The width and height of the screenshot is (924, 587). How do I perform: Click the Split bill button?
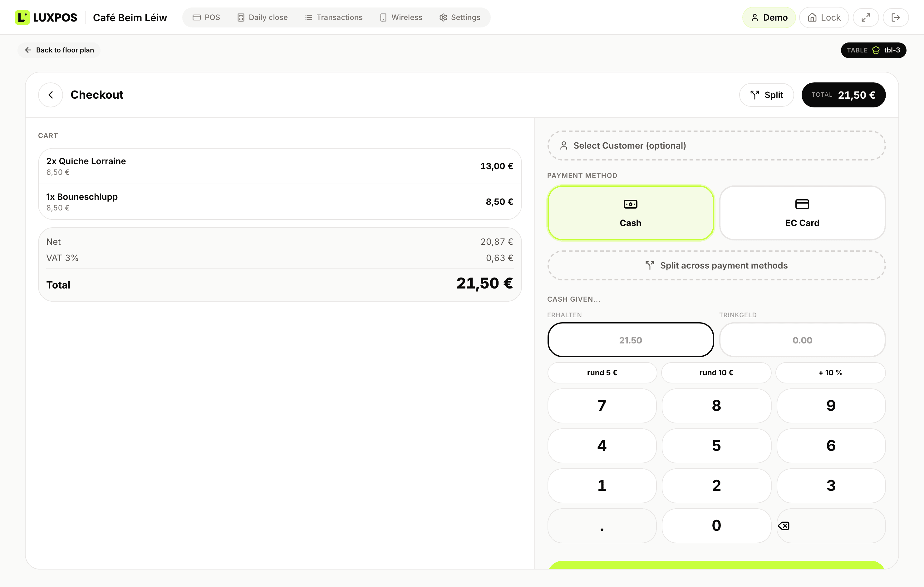click(x=766, y=95)
